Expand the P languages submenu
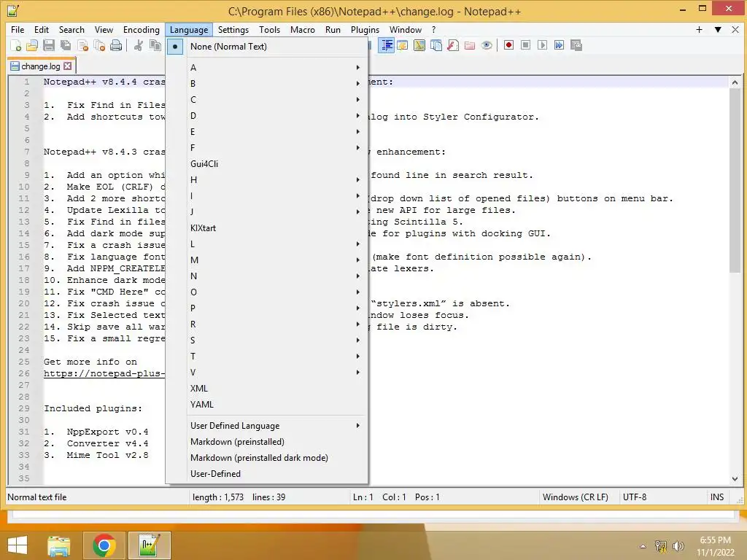The width and height of the screenshot is (747, 560). pos(267,308)
